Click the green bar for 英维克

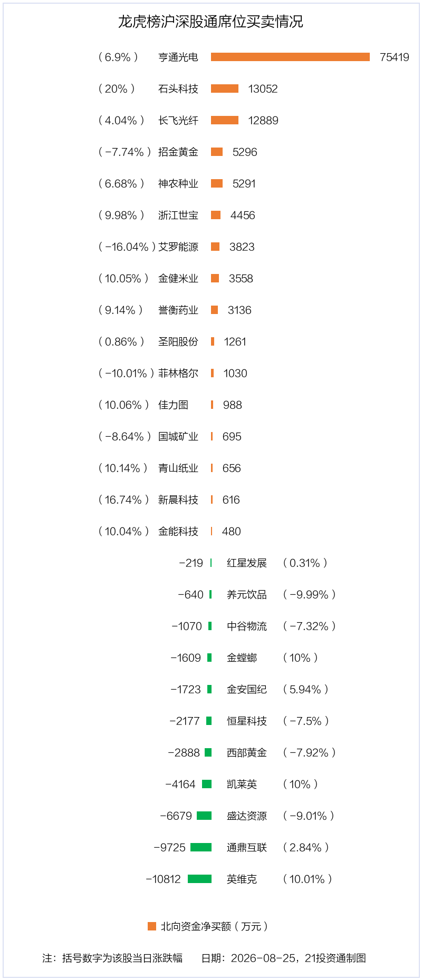(199, 879)
